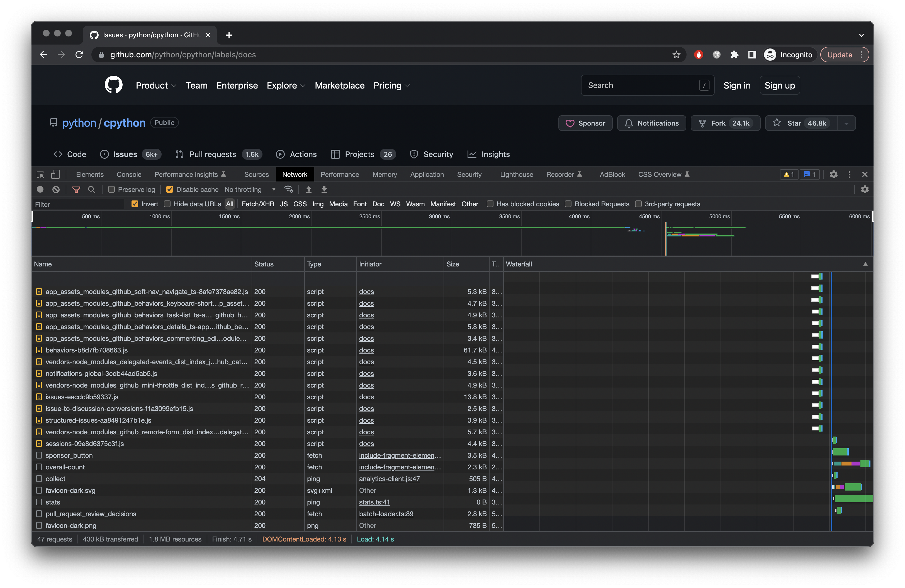
Task: Tick the checkbox beside sponsor_button request
Action: pyautogui.click(x=39, y=455)
